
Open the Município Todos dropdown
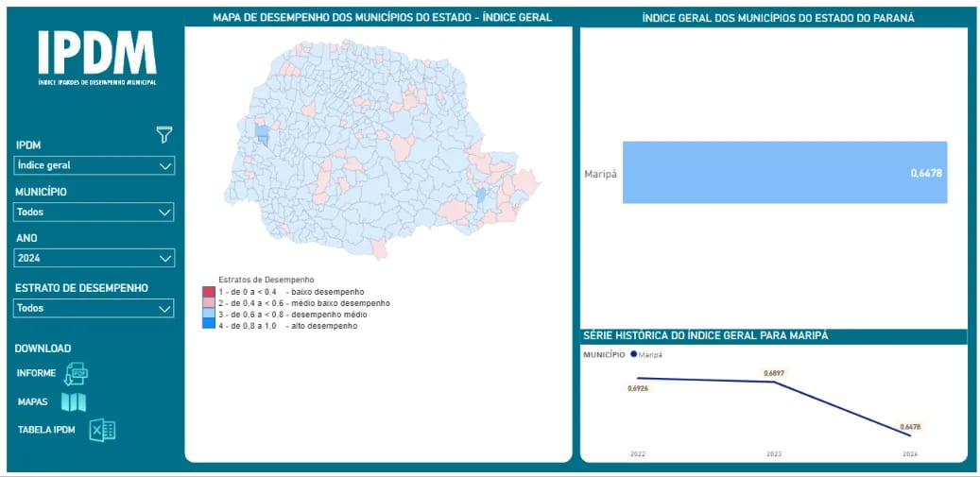point(95,212)
